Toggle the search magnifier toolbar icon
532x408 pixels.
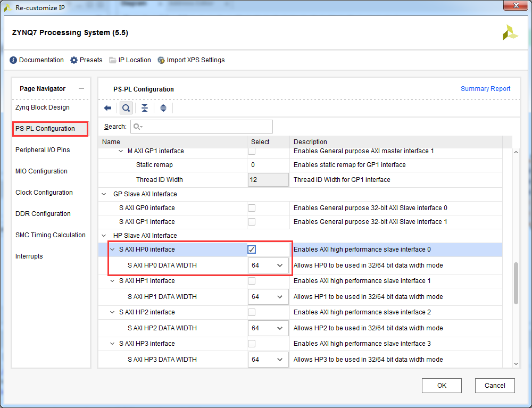[126, 108]
